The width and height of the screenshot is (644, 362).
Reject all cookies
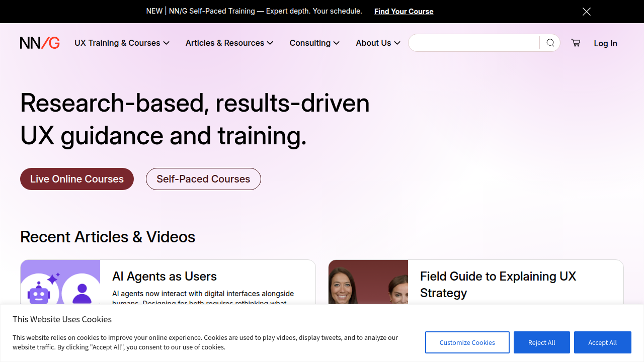(x=541, y=342)
